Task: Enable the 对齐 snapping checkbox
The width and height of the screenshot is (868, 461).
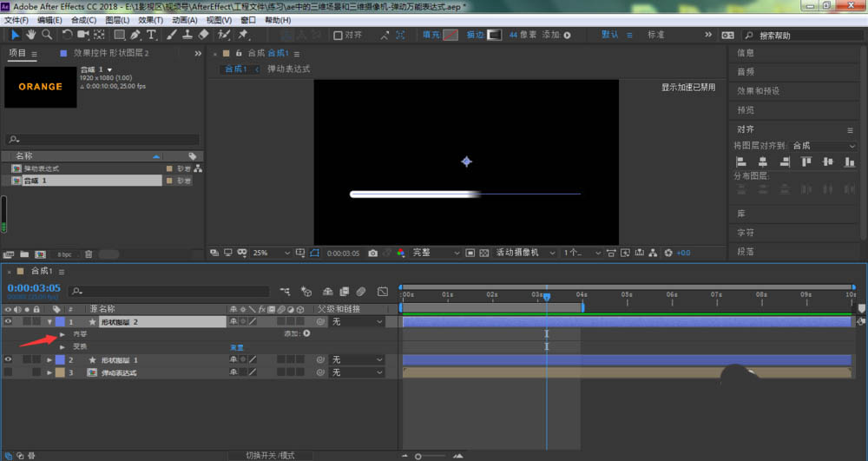Action: 339,36
